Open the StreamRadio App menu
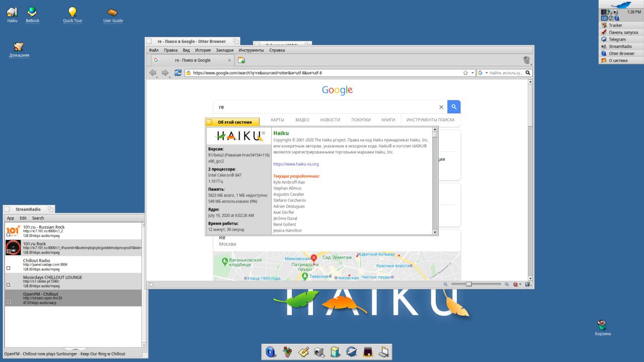This screenshot has height=362, width=644. pos(11,218)
